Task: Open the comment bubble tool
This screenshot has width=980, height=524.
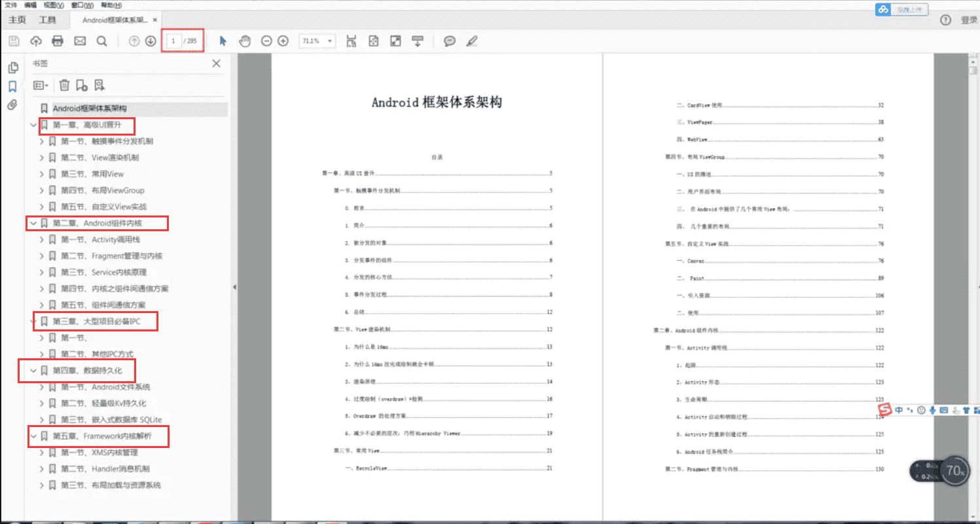Action: (x=450, y=41)
